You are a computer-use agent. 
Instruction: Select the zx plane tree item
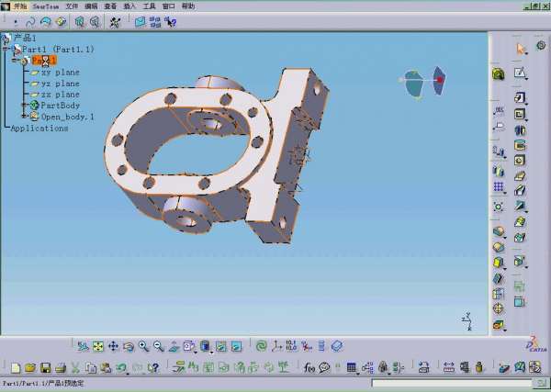pos(60,94)
